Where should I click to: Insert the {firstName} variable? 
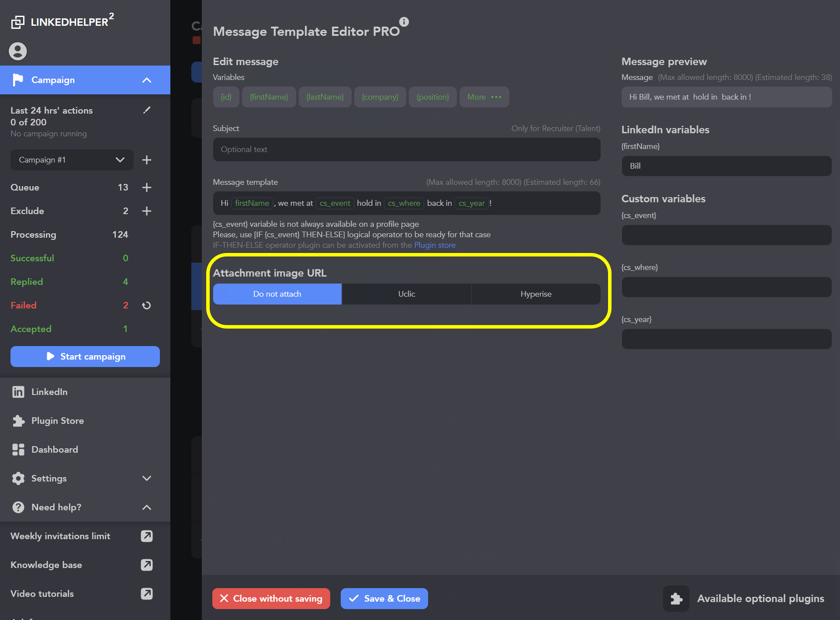coord(269,97)
